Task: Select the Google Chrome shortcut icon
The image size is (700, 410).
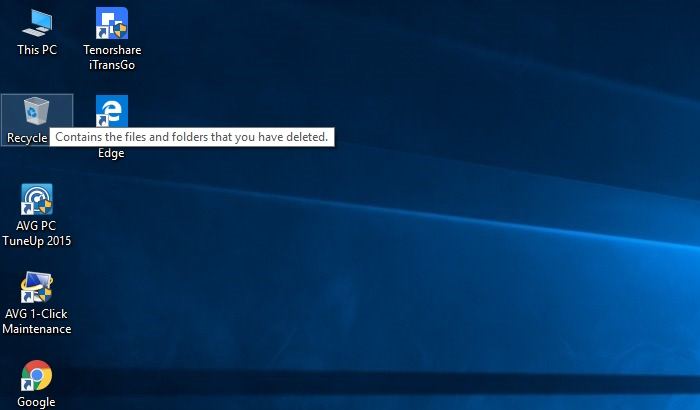Action: click(37, 376)
